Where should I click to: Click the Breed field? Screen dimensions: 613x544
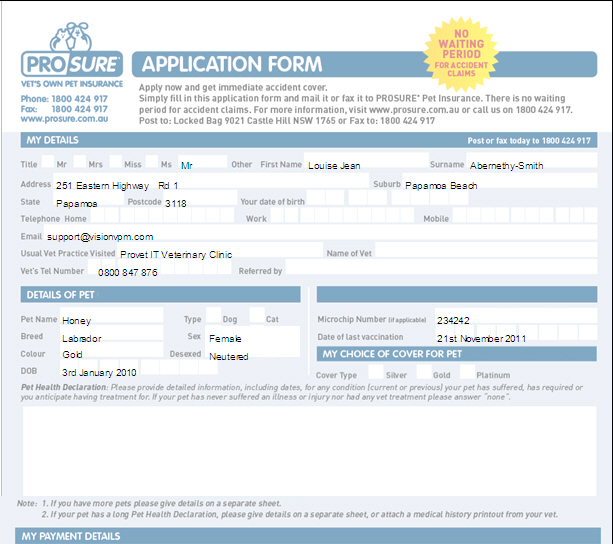point(111,333)
